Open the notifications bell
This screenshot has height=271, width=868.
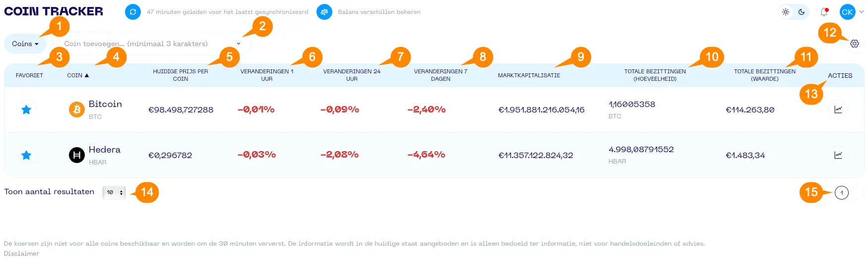click(824, 12)
